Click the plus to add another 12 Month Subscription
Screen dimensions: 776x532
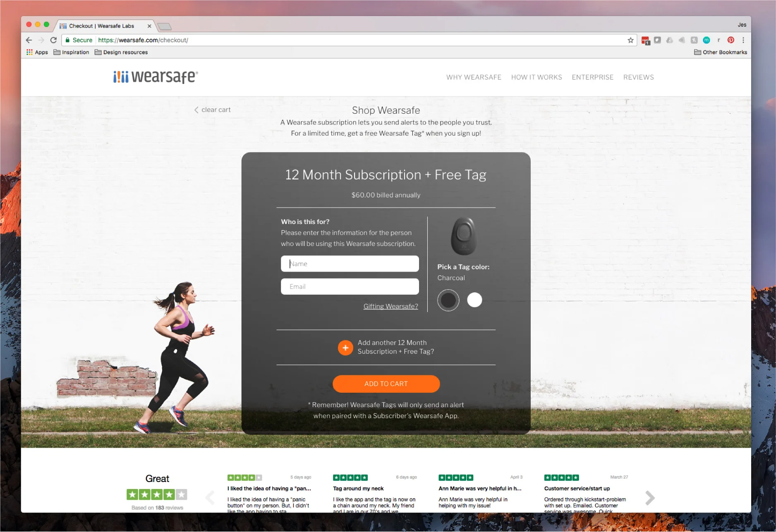tap(345, 347)
